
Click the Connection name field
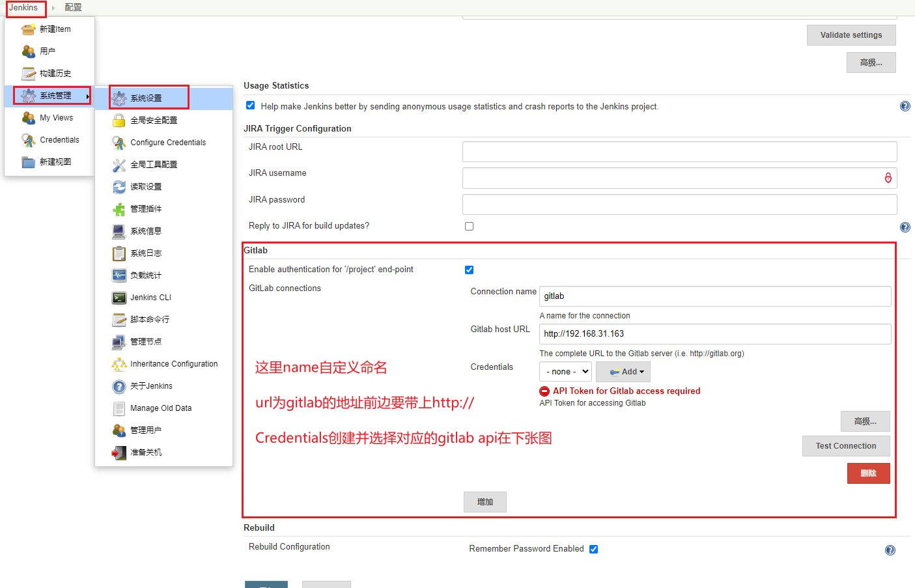click(x=716, y=296)
